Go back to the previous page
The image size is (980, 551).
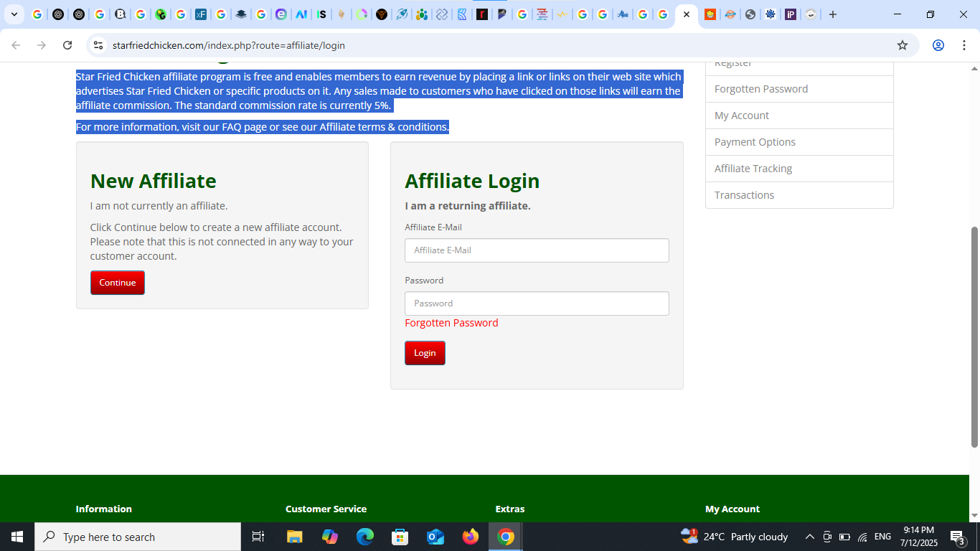pyautogui.click(x=16, y=45)
